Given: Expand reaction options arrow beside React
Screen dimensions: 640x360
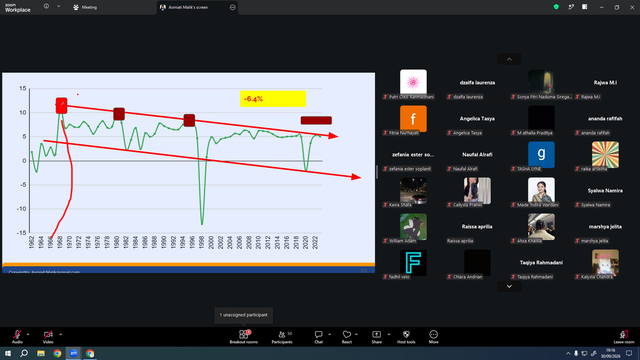Looking at the screenshot, I should 356,334.
